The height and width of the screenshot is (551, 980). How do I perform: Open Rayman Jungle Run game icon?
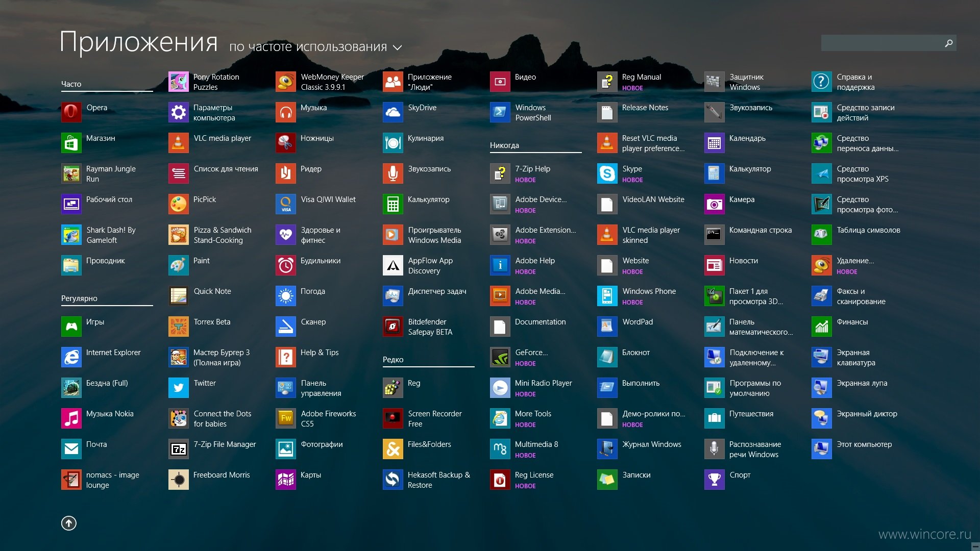click(x=71, y=173)
